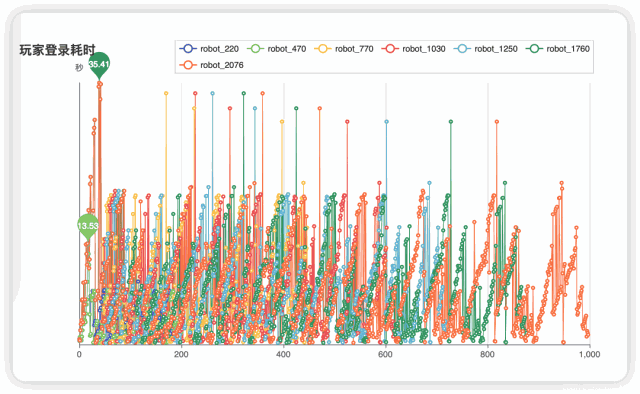
Task: Click the 400 x-axis tick label
Action: coord(283,354)
